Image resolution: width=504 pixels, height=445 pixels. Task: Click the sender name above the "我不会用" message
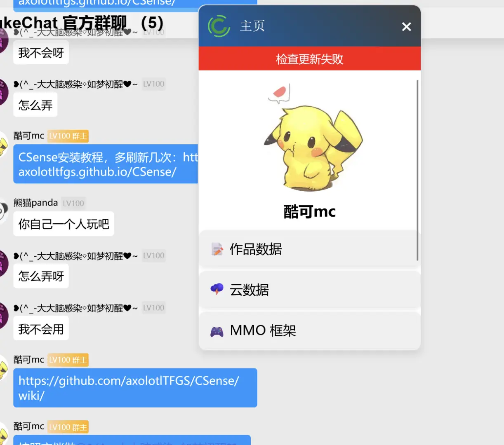(75, 308)
